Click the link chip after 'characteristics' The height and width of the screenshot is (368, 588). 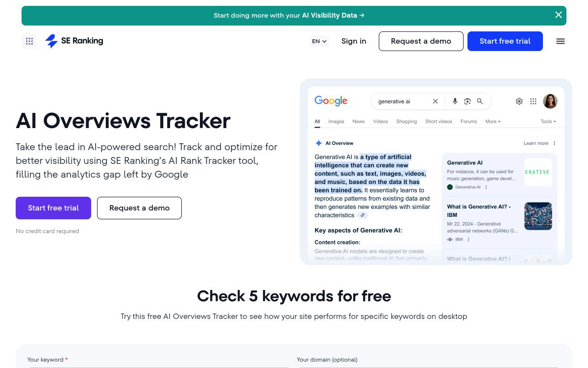pyautogui.click(x=363, y=215)
